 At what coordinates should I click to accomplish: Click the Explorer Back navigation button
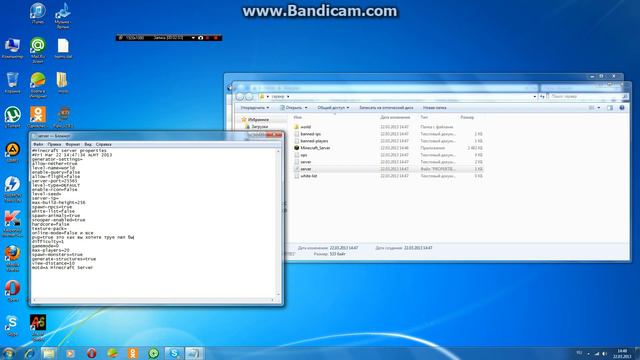coord(240,97)
